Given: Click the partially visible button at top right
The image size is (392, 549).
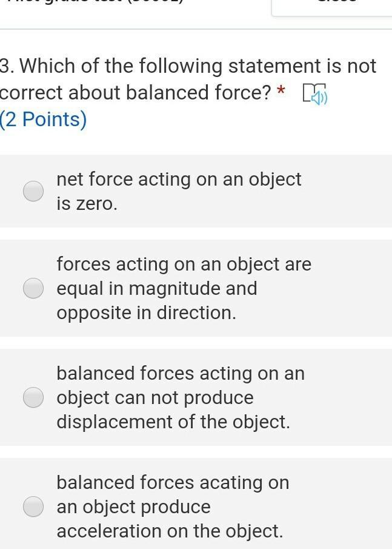Looking at the screenshot, I should click(332, 6).
